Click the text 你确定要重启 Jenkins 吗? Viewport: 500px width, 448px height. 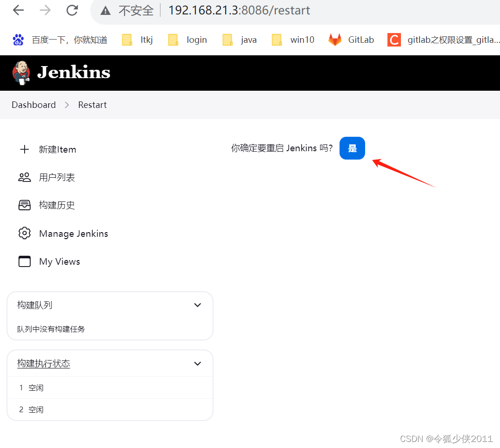[282, 148]
